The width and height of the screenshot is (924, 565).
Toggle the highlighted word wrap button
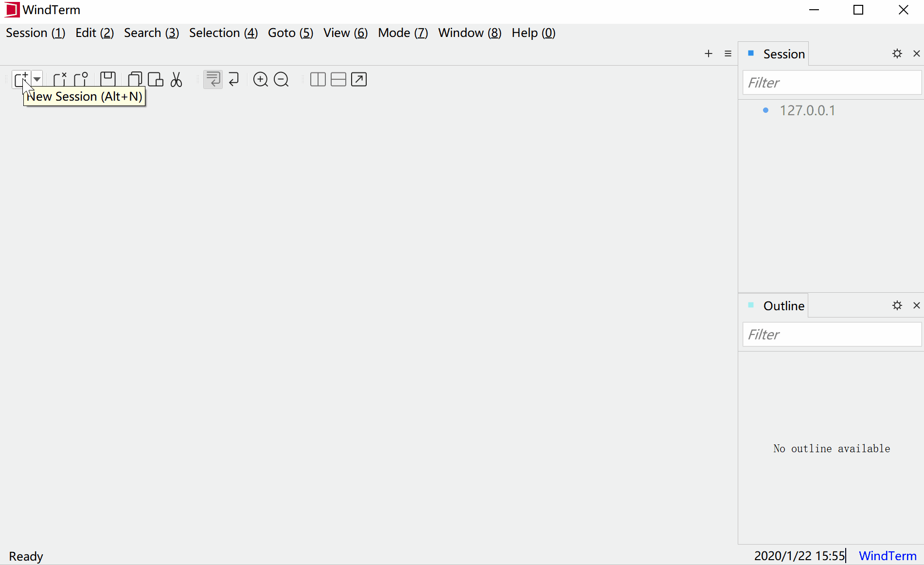[213, 79]
